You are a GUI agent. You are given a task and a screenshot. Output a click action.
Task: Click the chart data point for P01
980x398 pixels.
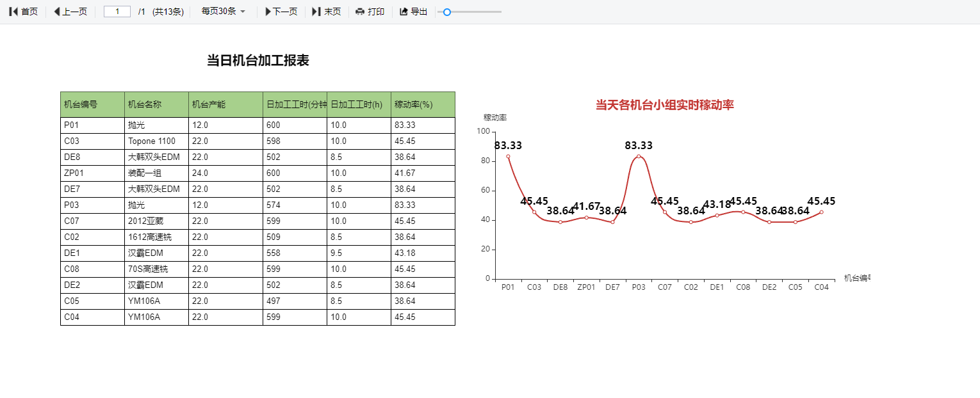coord(508,156)
